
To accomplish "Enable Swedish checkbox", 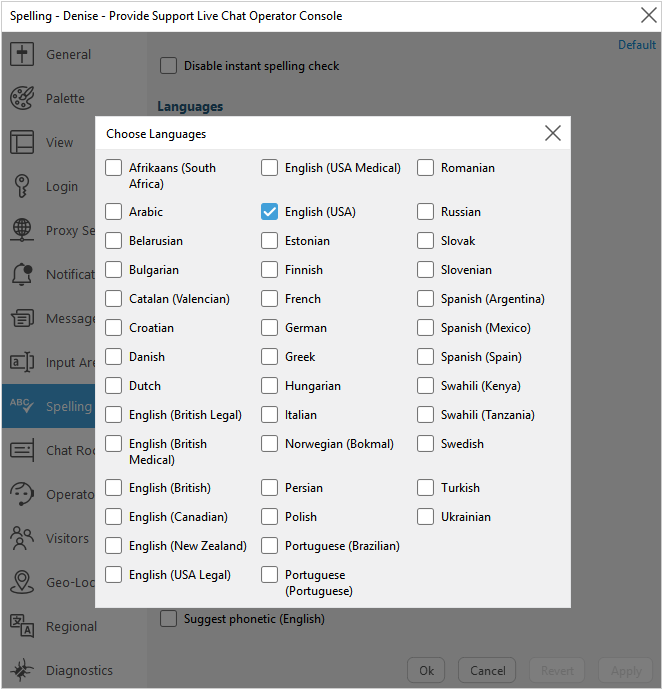I will point(425,444).
